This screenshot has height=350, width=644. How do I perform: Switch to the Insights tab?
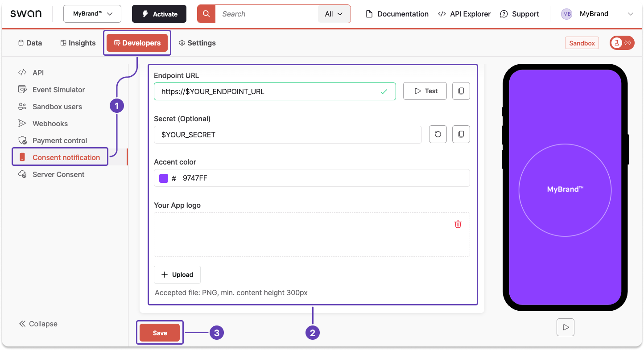pos(78,43)
